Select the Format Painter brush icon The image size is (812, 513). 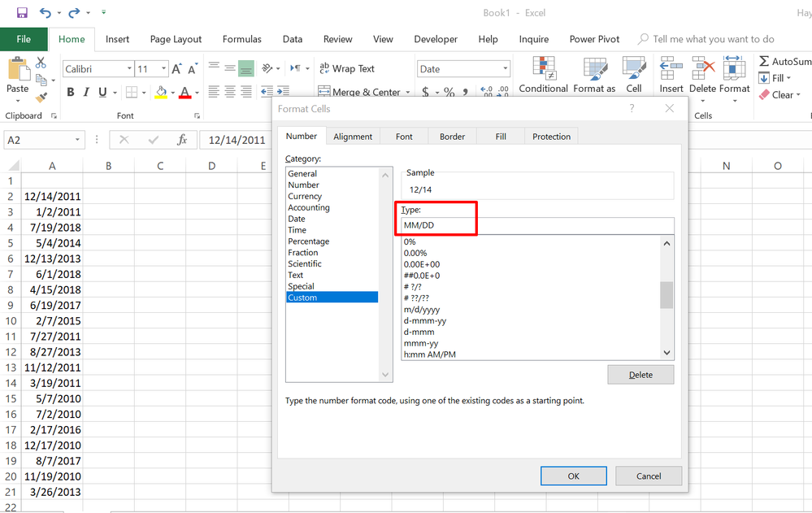[x=41, y=98]
